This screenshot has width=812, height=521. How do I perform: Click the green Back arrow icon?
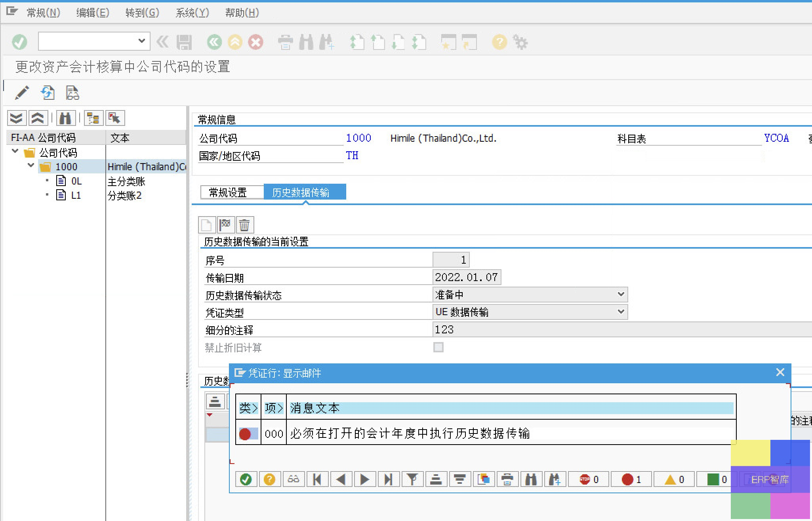click(214, 42)
